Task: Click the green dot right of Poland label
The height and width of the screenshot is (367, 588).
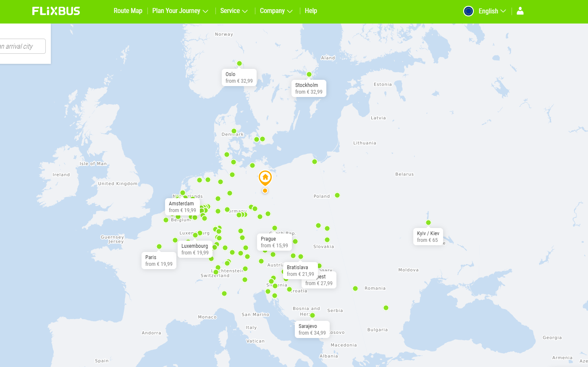Action: pyautogui.click(x=337, y=195)
